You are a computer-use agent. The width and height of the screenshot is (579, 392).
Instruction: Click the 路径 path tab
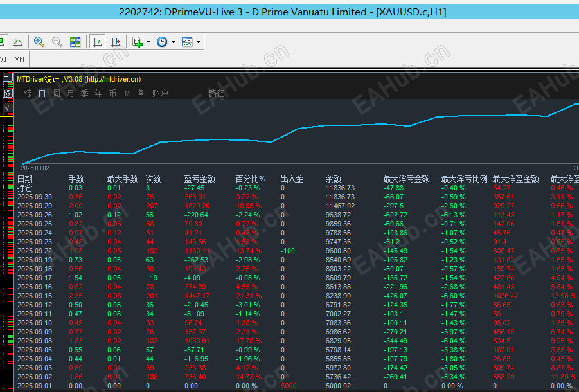217,93
